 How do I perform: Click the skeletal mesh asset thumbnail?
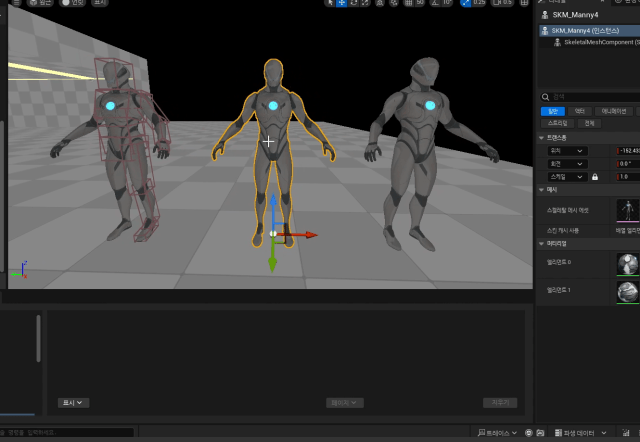(x=628, y=211)
